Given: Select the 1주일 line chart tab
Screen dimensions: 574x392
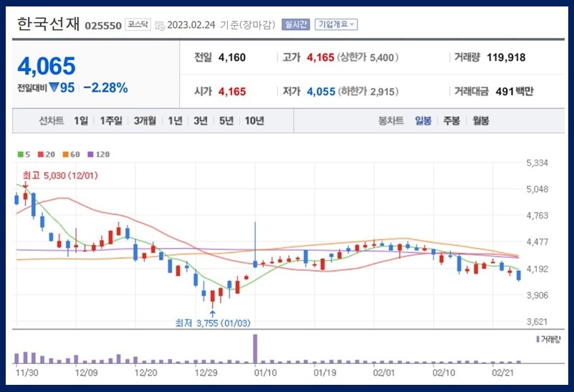Looking at the screenshot, I should (111, 121).
